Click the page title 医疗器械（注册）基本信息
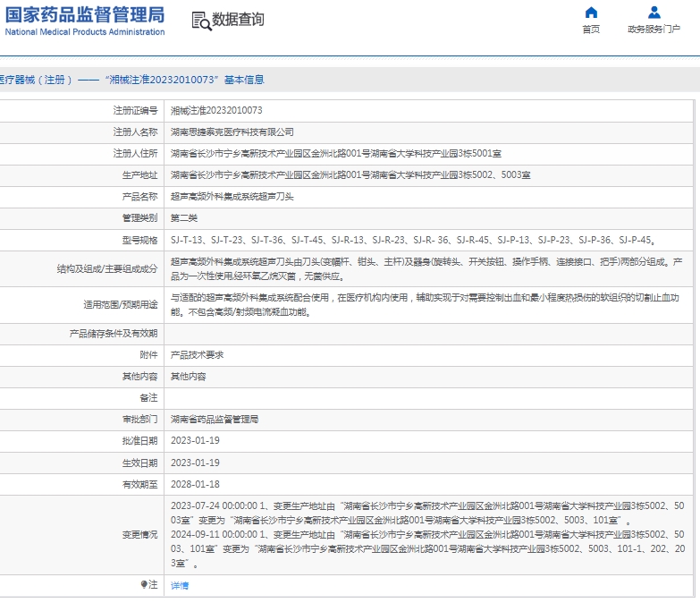The image size is (700, 603). (x=131, y=80)
